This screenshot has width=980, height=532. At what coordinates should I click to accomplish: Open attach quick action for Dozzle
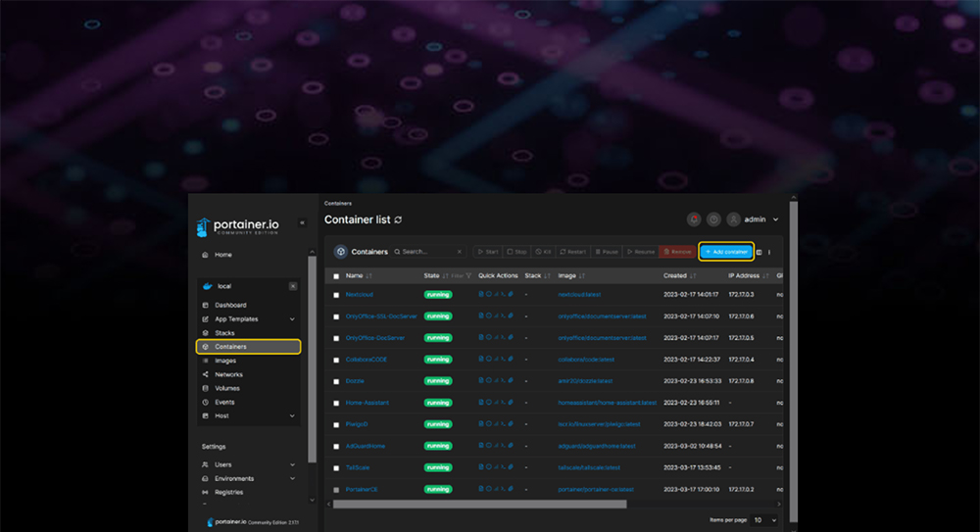511,381
